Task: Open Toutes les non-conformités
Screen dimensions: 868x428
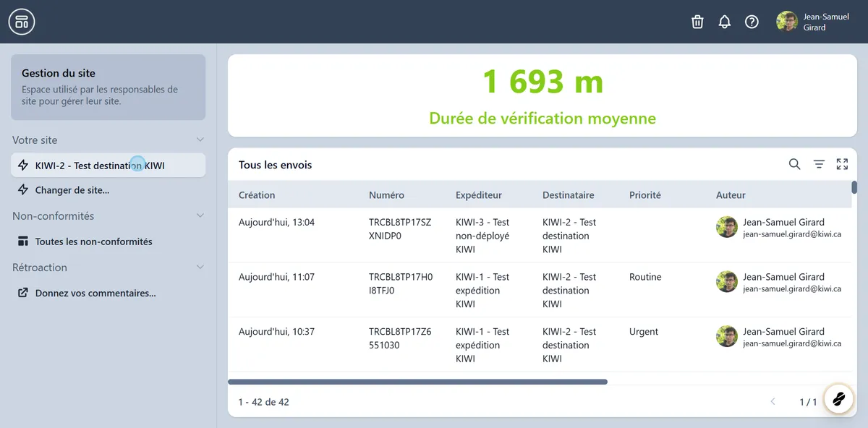Action: click(94, 241)
